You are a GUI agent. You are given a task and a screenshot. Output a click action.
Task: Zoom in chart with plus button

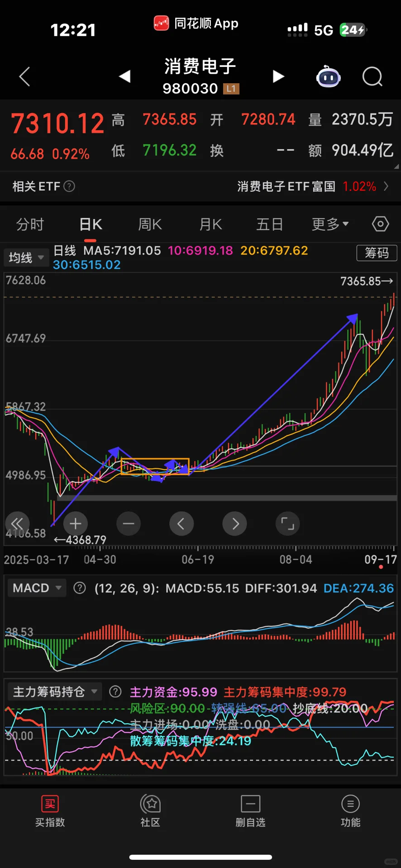76,524
